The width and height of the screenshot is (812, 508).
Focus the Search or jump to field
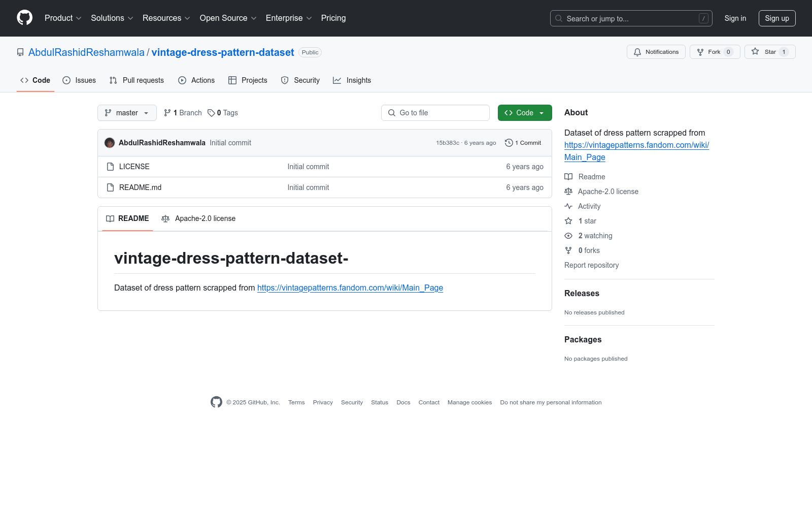631,18
